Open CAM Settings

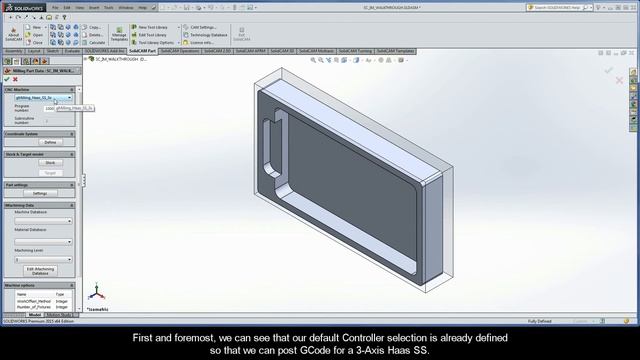tap(200, 27)
